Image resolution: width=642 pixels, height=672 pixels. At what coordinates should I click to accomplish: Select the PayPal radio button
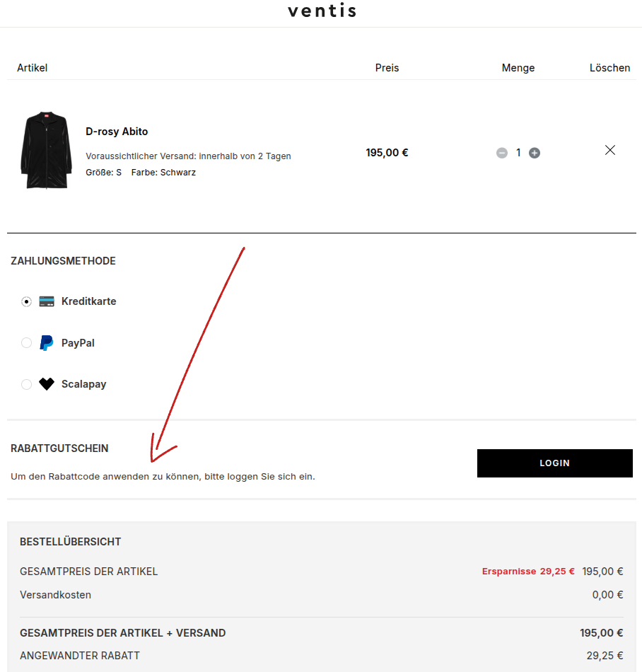click(x=27, y=343)
